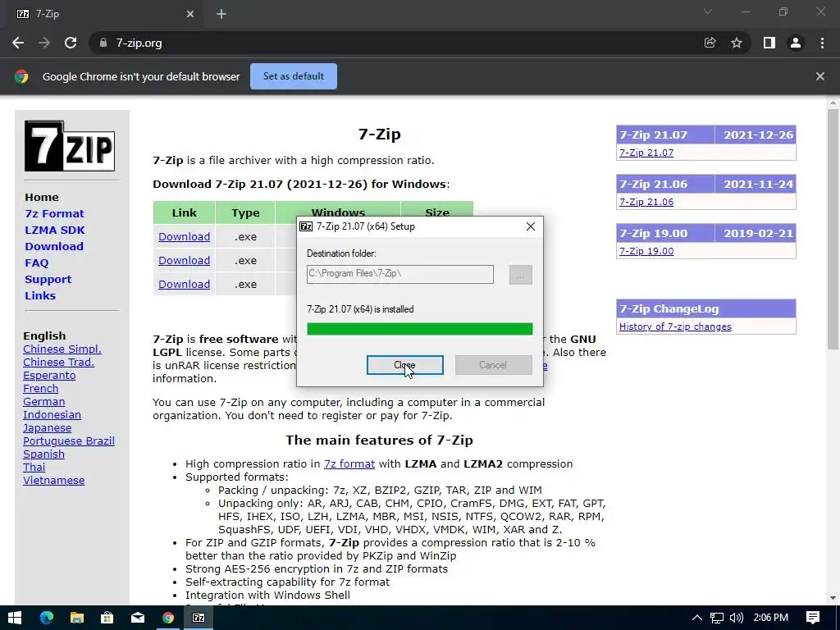Switch language to Vietnamese
This screenshot has height=630, width=840.
click(53, 481)
